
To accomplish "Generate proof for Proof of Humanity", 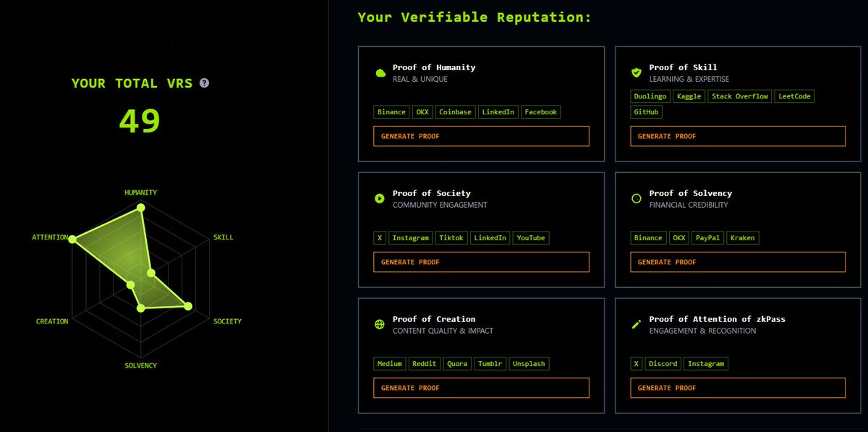I will [x=481, y=136].
